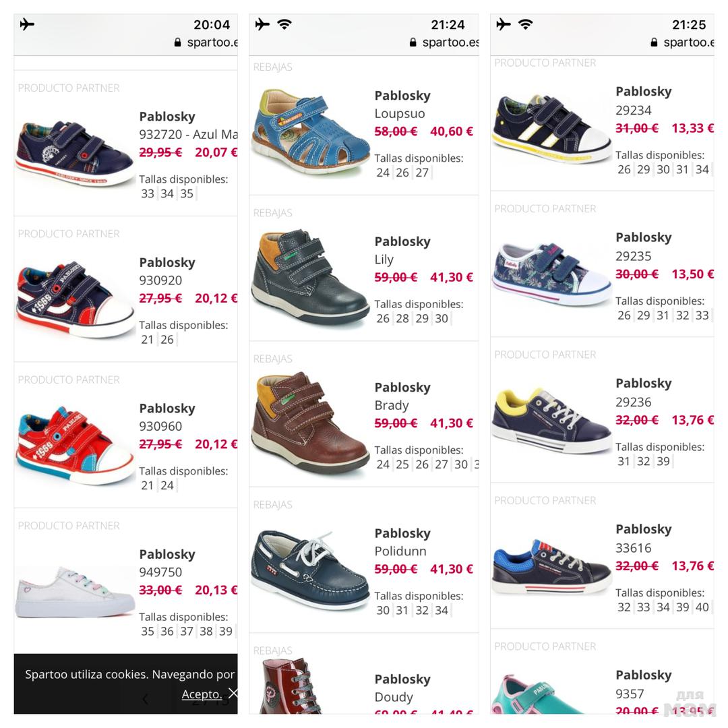Tap the "Acepto." cookie consent link
Screen dimensions: 728x728
pos(202,694)
